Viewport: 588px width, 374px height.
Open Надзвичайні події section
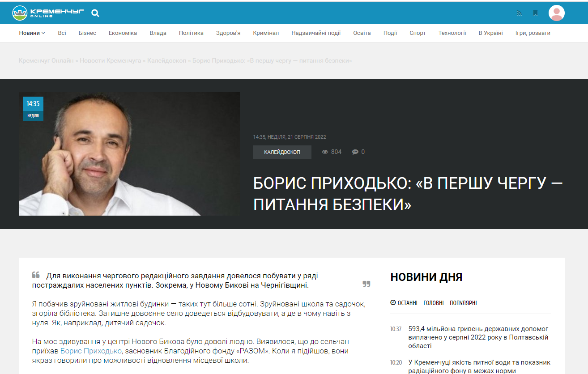coord(316,33)
